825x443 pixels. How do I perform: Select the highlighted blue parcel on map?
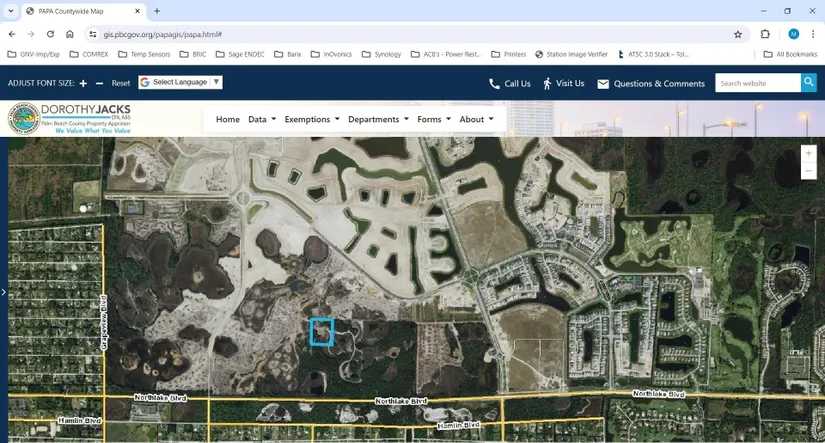[x=321, y=331]
